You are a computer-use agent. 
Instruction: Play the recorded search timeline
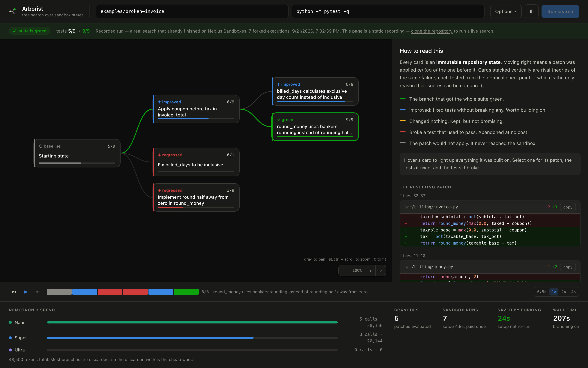click(x=26, y=292)
